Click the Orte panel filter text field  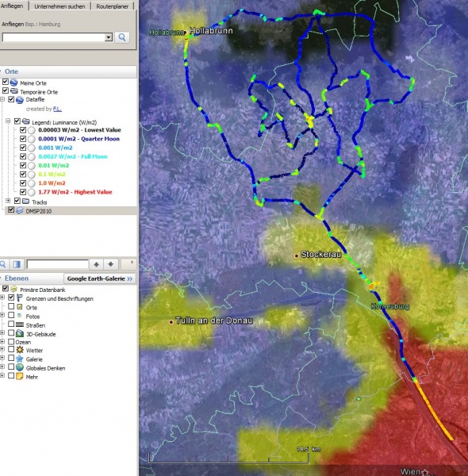pos(58,264)
